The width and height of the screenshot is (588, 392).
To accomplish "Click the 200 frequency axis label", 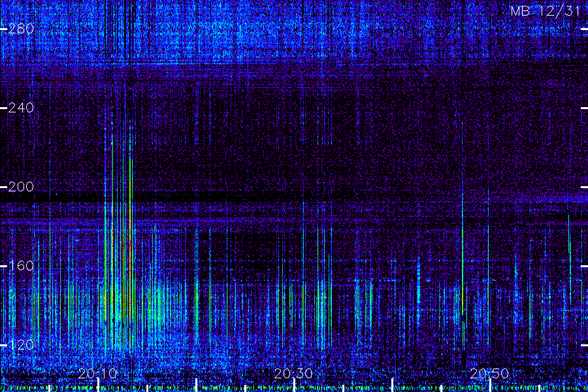I will click(21, 186).
